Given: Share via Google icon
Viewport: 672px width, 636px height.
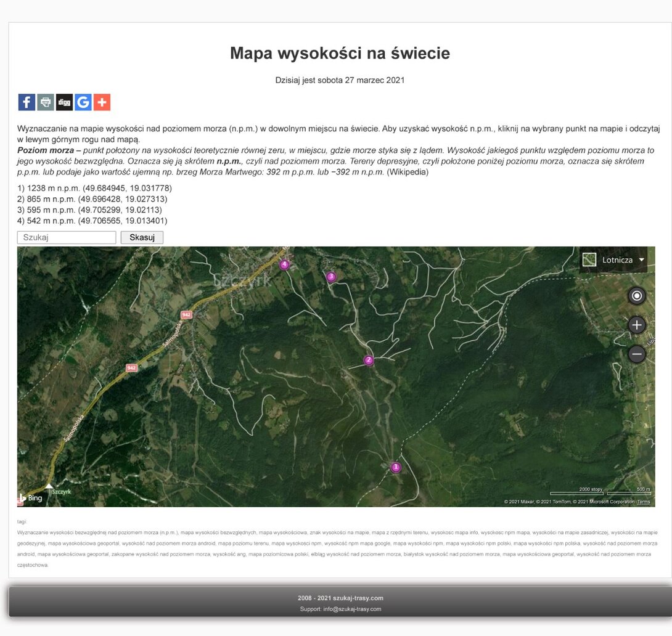Looking at the screenshot, I should coord(83,102).
